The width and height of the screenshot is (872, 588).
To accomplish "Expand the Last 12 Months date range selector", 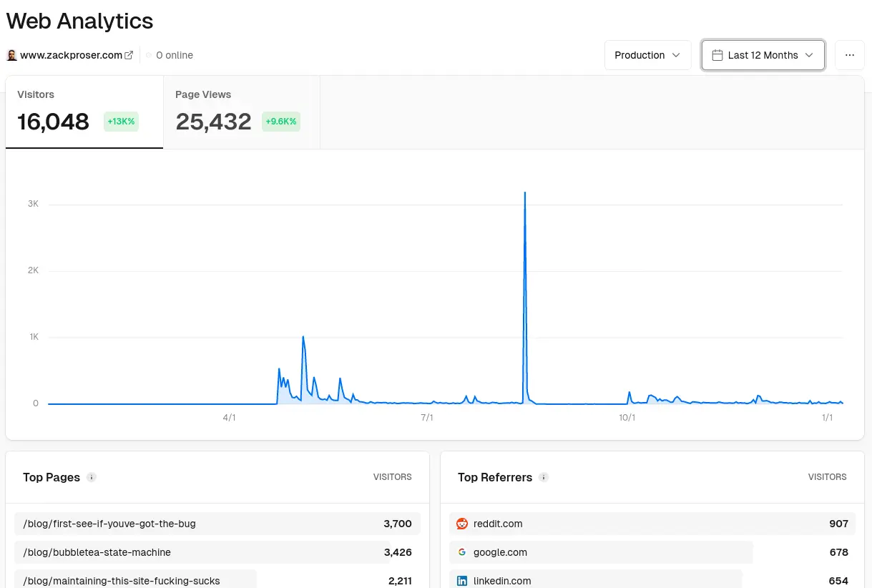I will tap(763, 55).
